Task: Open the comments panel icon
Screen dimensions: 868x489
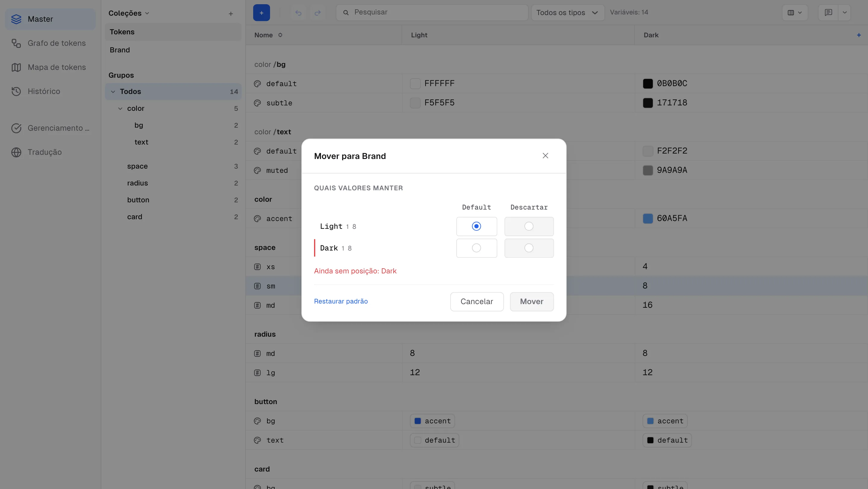Action: [x=828, y=12]
